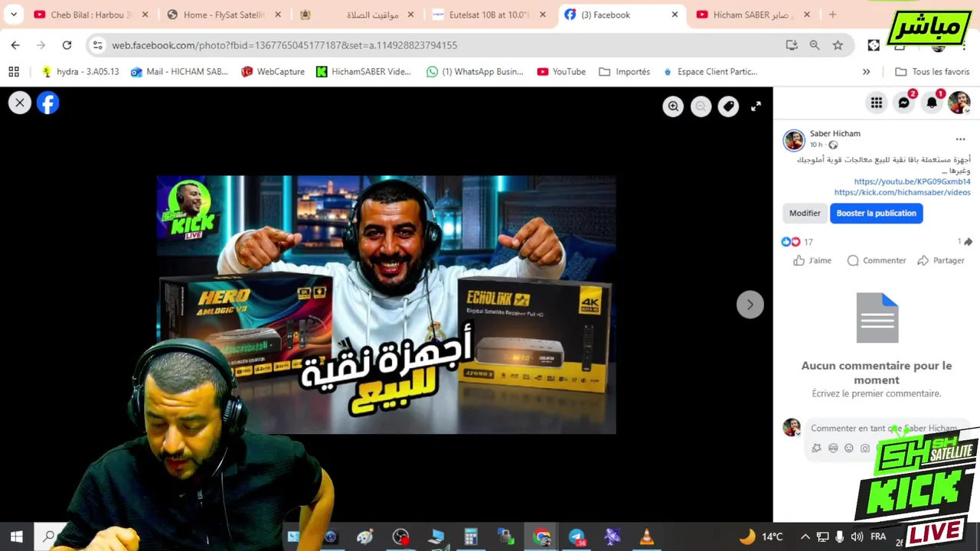This screenshot has height=551, width=980.
Task: Insert an emoji in the comment
Action: coord(848,448)
